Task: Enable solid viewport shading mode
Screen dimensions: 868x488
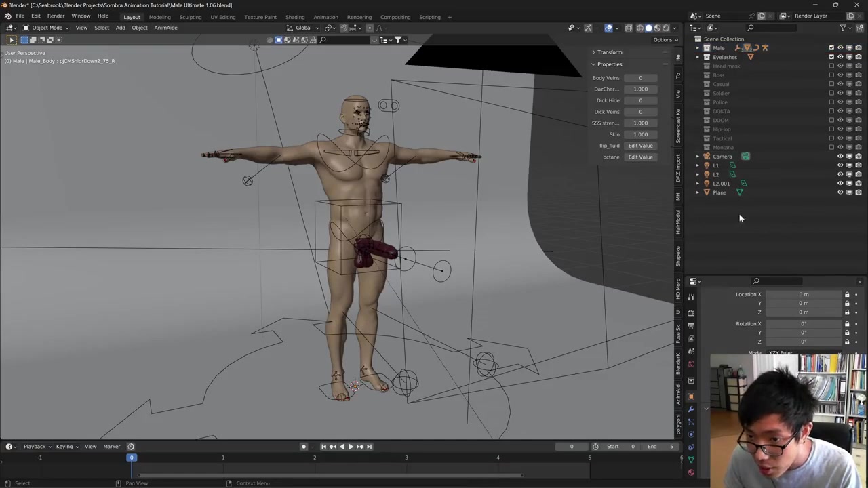Action: click(x=648, y=28)
